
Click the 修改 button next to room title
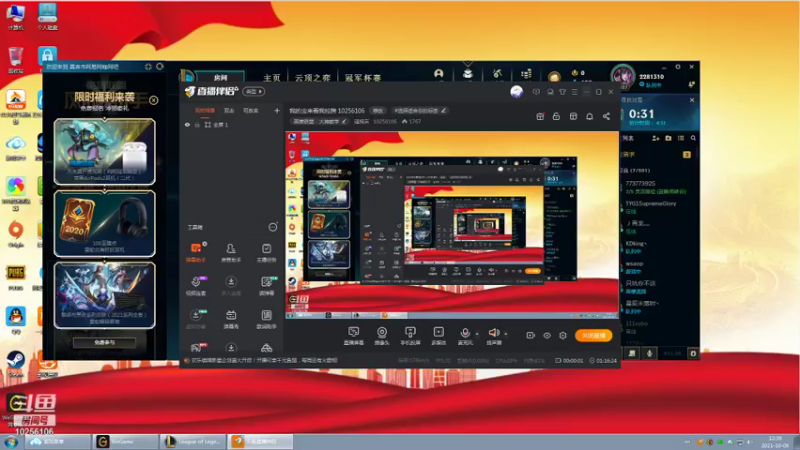pyautogui.click(x=378, y=110)
